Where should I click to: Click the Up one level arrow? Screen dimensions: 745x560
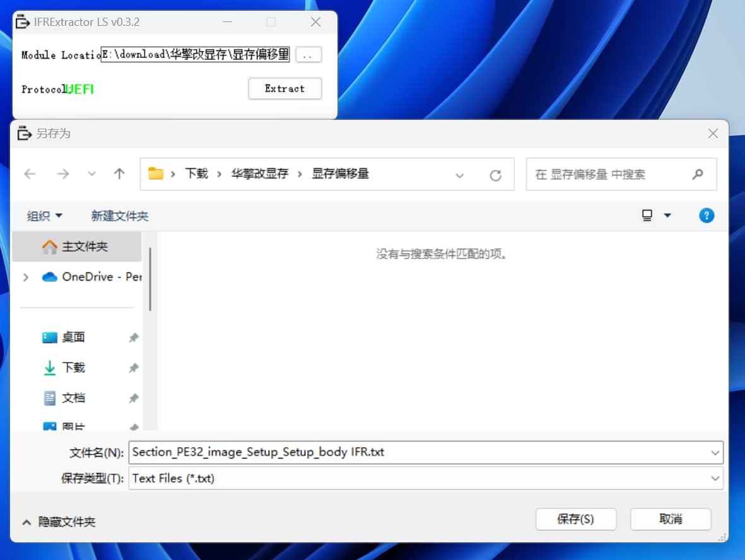pos(119,175)
